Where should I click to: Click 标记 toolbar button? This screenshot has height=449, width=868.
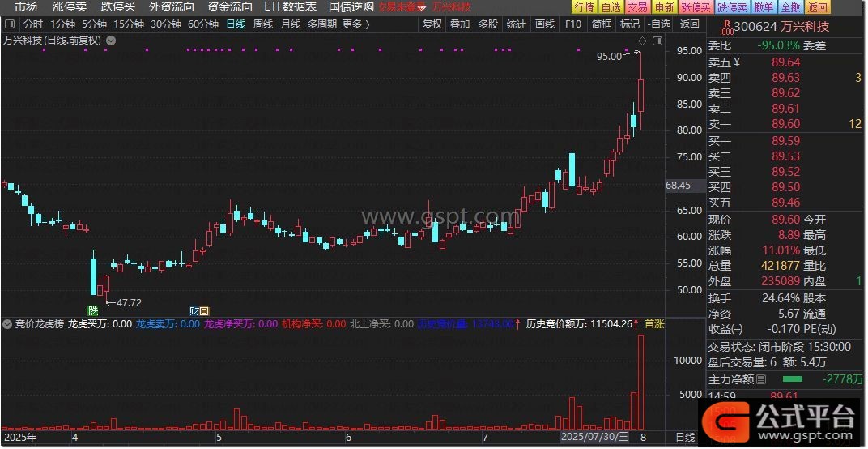tap(629, 24)
